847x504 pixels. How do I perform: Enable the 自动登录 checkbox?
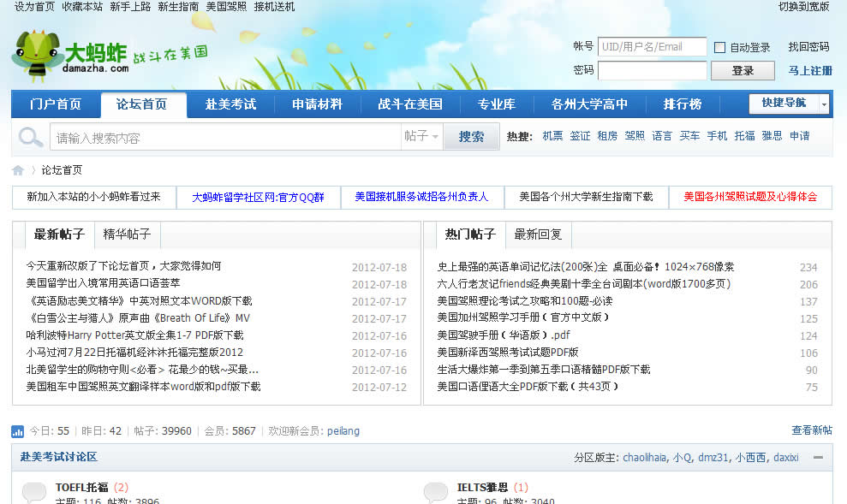[x=719, y=48]
